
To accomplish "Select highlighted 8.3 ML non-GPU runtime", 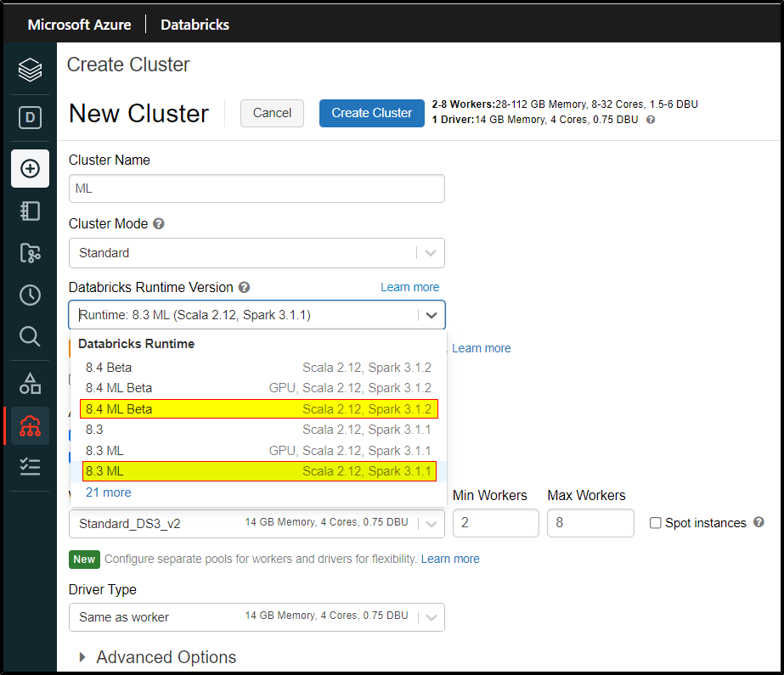I will [x=258, y=471].
